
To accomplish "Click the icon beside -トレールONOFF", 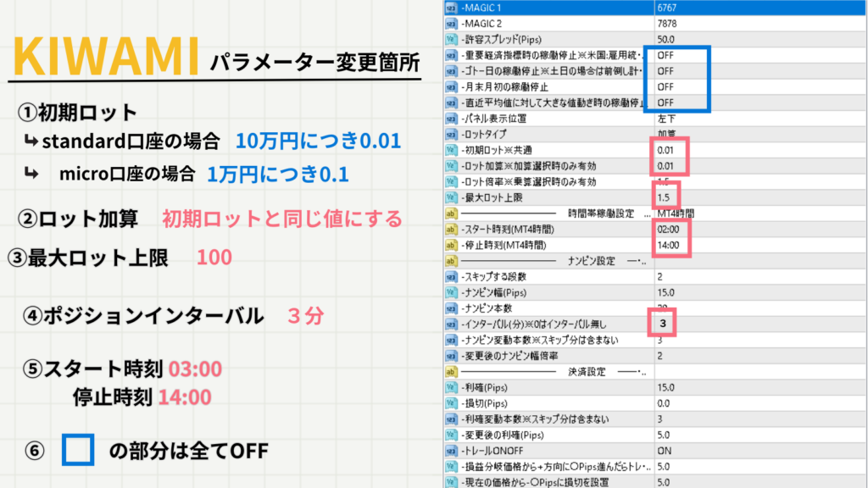I will point(451,451).
